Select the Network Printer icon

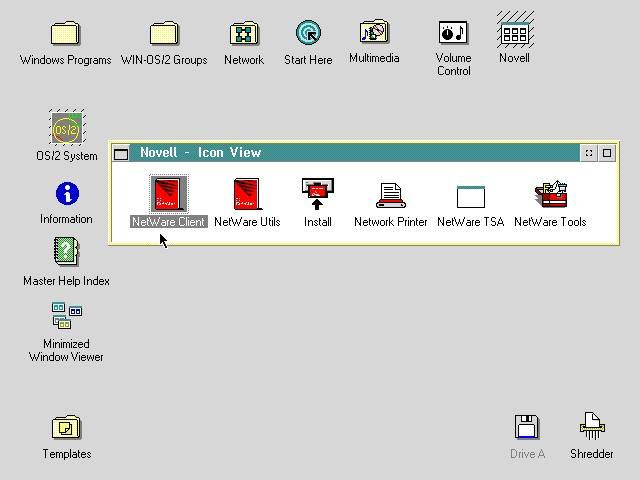391,196
